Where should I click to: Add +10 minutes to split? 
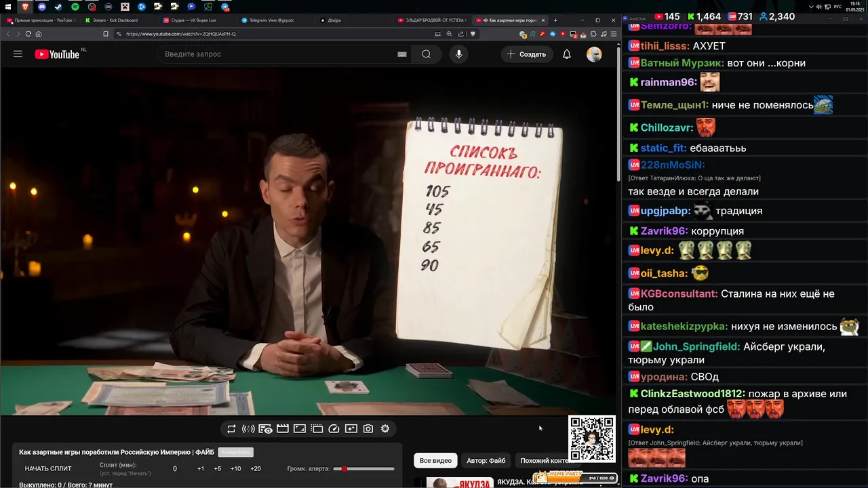click(235, 468)
